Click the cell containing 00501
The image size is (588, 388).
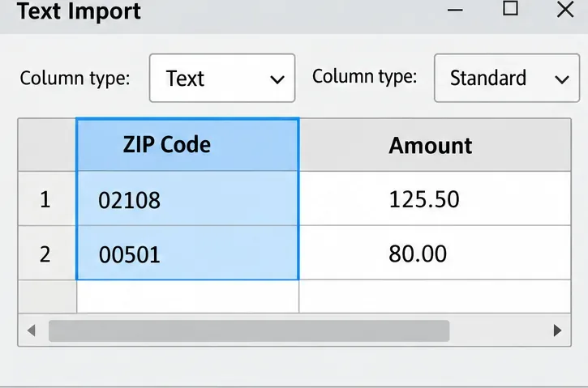(187, 253)
